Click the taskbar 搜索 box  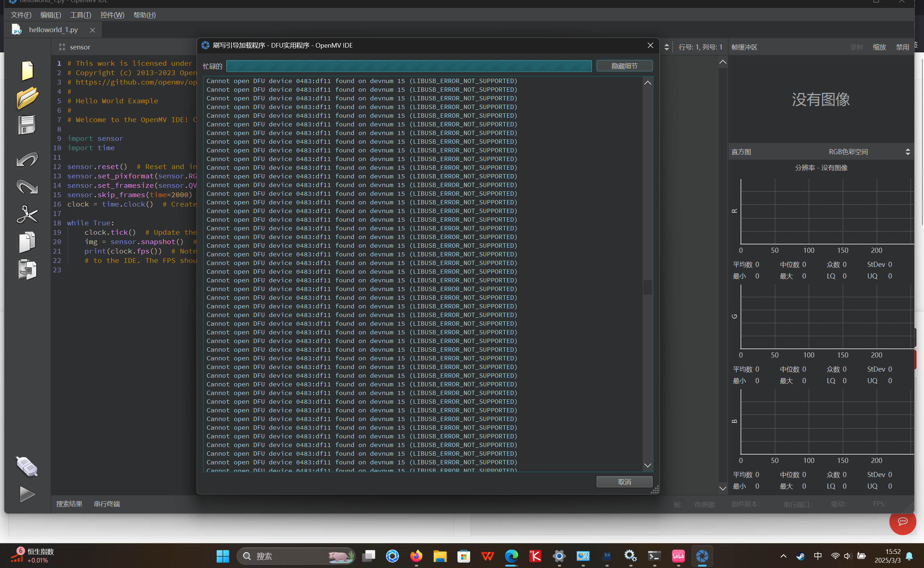(296, 556)
